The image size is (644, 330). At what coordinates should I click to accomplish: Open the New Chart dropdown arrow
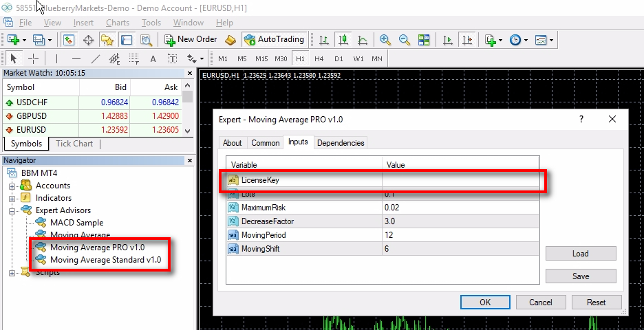24,41
